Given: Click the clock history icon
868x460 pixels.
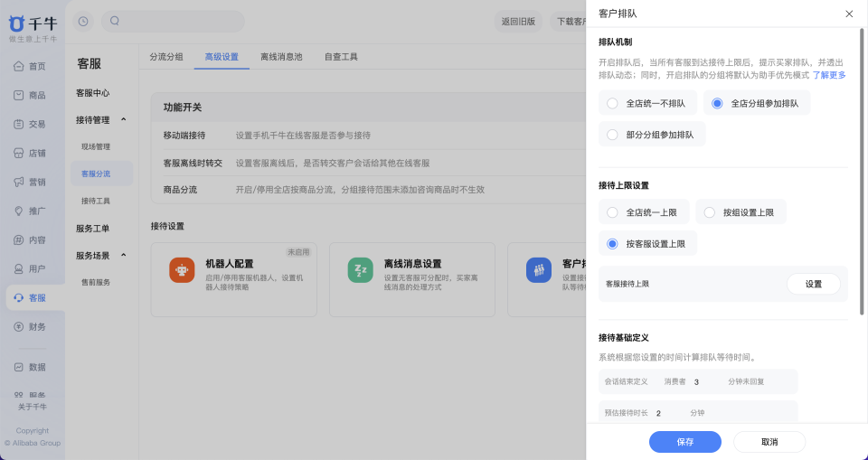Looking at the screenshot, I should coord(83,22).
